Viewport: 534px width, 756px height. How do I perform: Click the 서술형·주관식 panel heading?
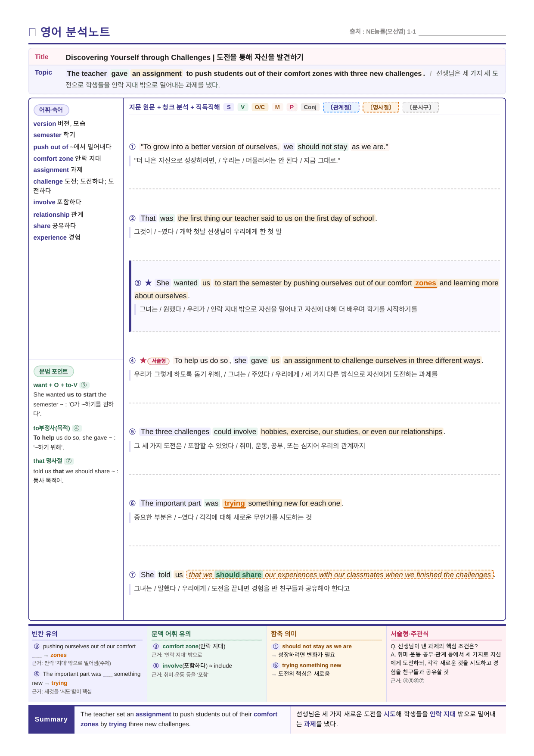click(x=410, y=634)
